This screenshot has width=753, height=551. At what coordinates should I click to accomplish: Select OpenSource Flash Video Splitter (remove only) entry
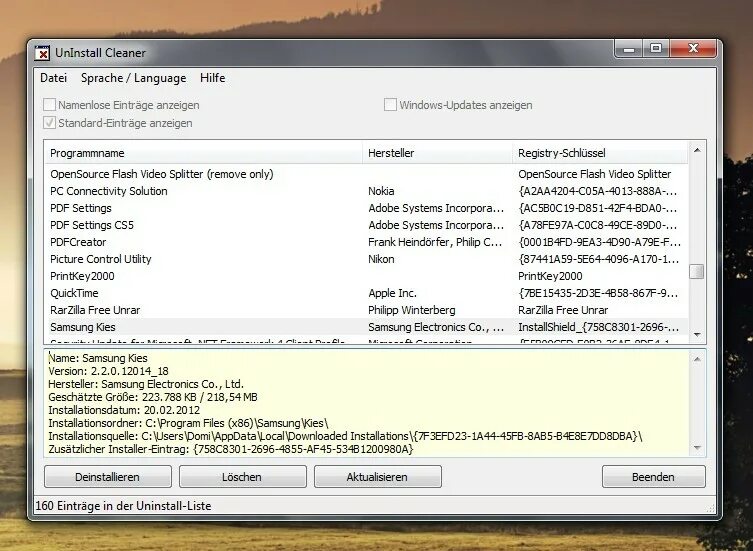pos(161,174)
